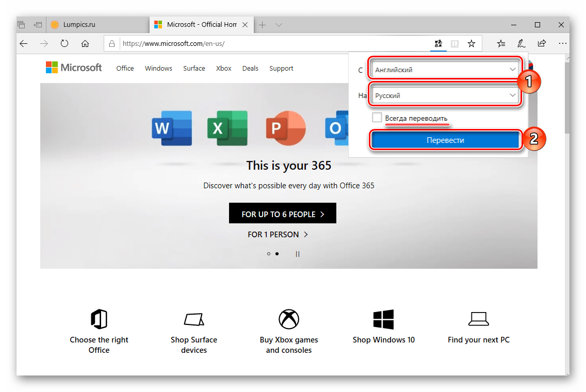
Task: Select the first carousel slide dot
Action: pos(269,254)
